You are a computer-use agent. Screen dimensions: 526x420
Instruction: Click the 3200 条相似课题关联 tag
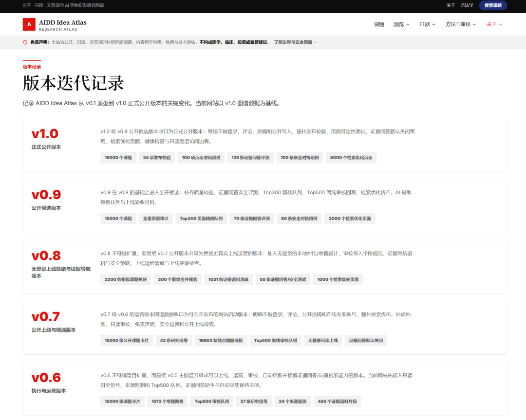click(x=126, y=279)
